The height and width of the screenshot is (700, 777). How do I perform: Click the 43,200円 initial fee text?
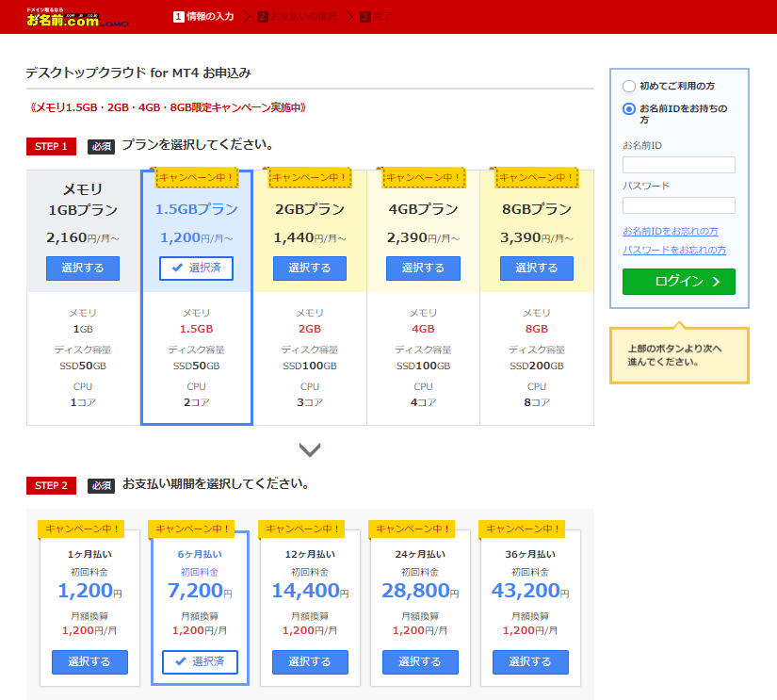pos(530,591)
